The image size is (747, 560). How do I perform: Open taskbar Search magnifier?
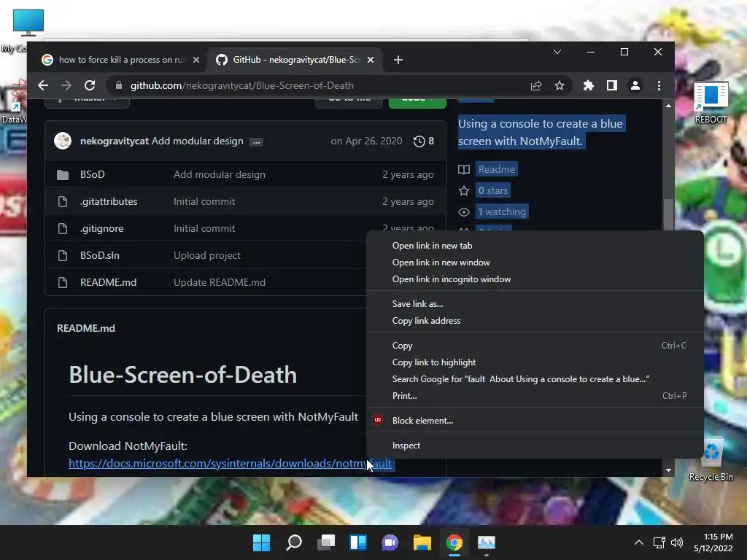(x=293, y=542)
